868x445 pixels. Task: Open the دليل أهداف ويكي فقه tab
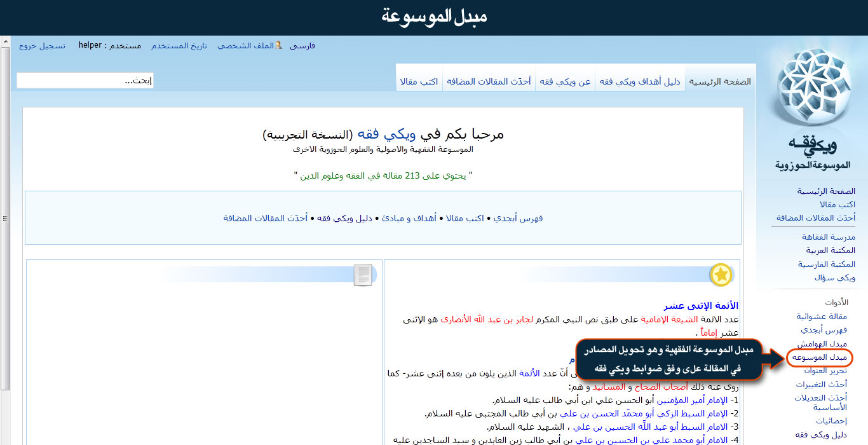[x=640, y=81]
